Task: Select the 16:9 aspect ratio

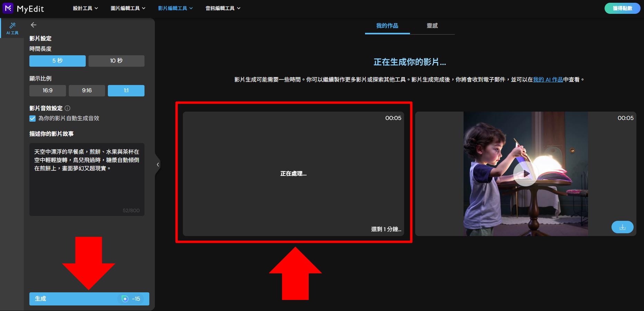Action: coord(47,91)
